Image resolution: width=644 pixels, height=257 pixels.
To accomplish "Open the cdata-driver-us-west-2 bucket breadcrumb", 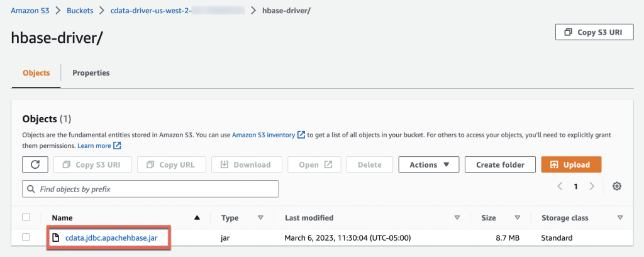I will pyautogui.click(x=177, y=11).
